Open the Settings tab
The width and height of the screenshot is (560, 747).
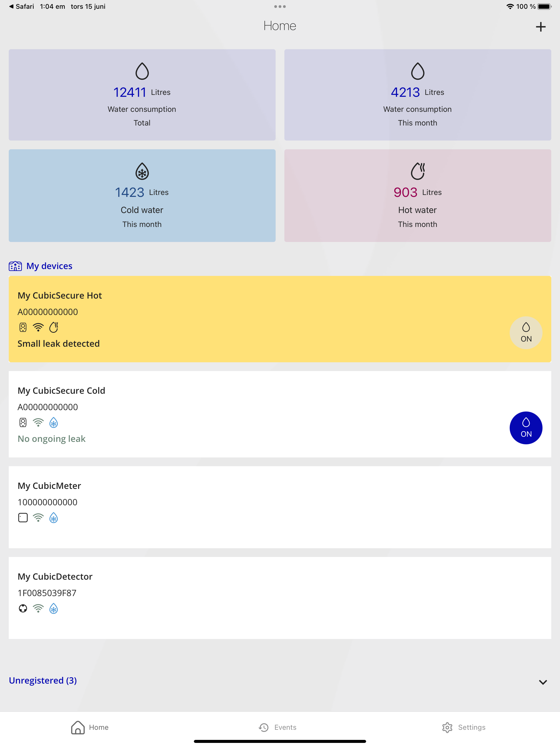[463, 727]
